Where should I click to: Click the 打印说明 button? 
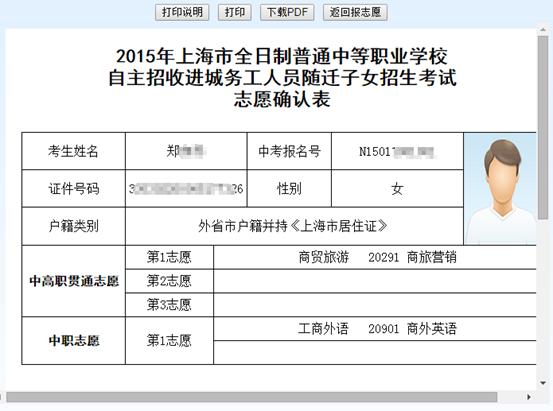[x=182, y=12]
